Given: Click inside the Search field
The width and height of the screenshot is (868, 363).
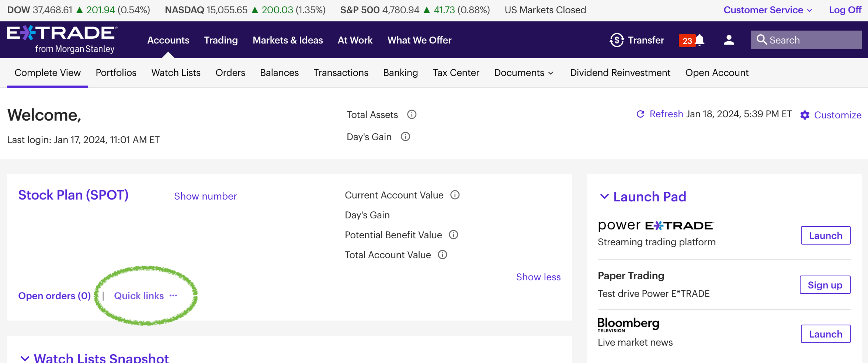Looking at the screenshot, I should (811, 39).
